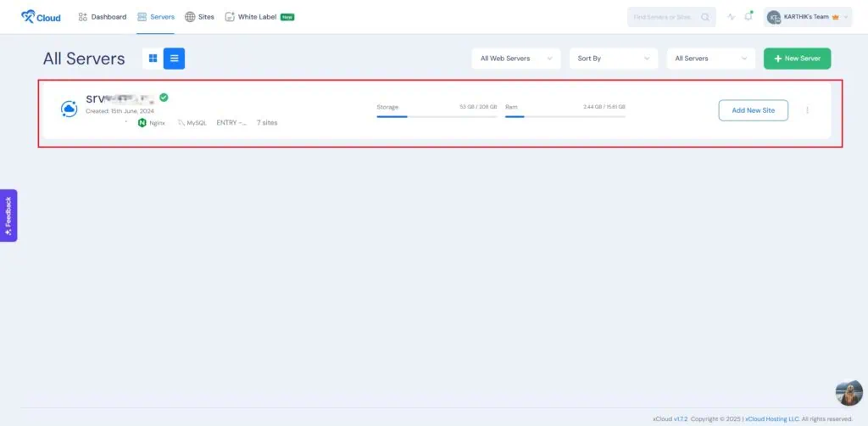Click the 2.44 GB / 15.61 GB value
The image size is (868, 426).
(x=604, y=106)
